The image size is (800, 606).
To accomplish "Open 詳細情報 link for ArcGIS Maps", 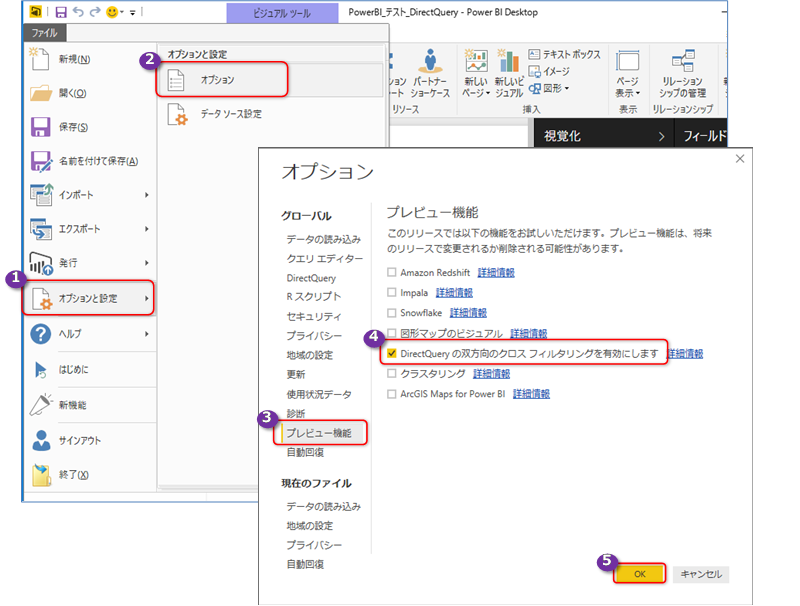I will click(x=531, y=394).
